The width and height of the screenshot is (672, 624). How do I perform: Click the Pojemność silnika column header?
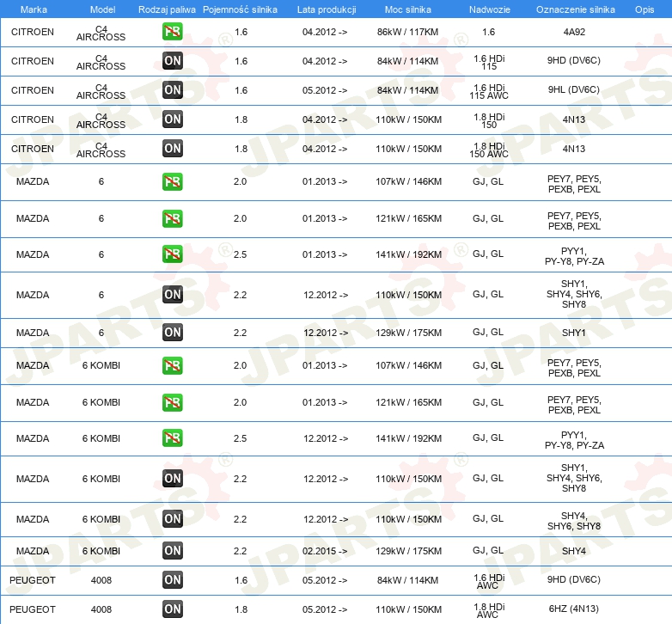[241, 9]
